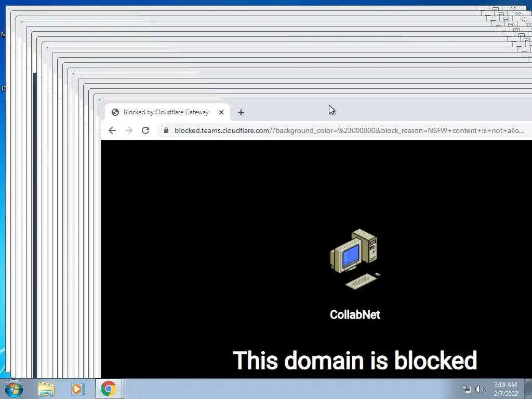Screen dimensions: 532x399
Task: Click the retro computer logo image
Action: 355,260
